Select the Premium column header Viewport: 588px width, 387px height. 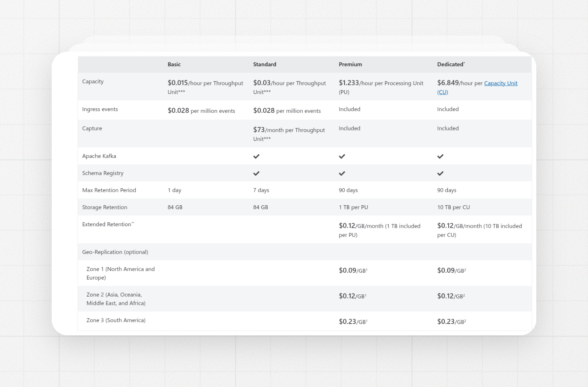pyautogui.click(x=350, y=64)
